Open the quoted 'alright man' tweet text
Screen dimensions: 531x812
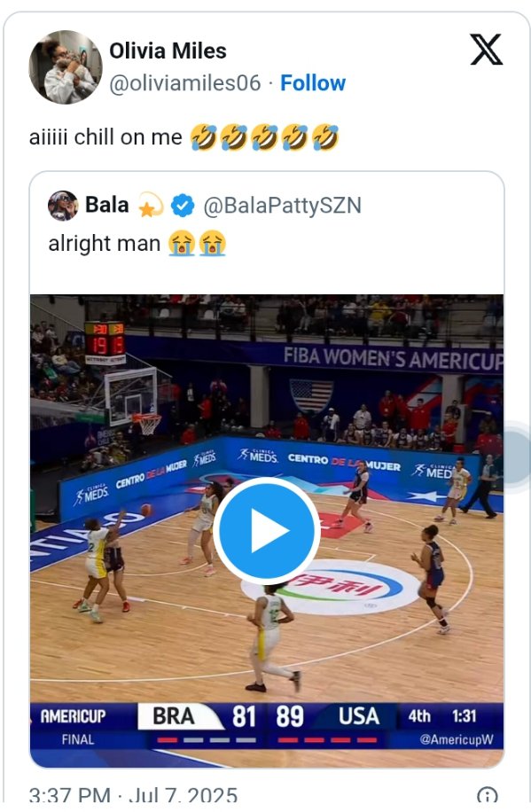click(105, 244)
